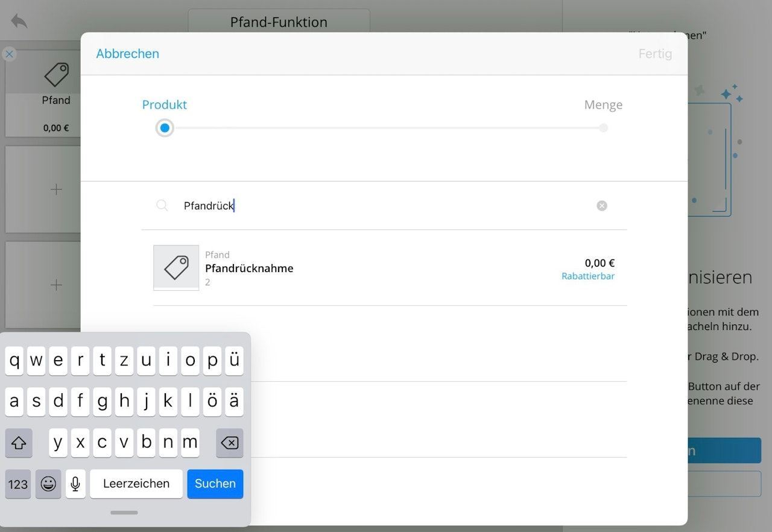Viewport: 772px width, 532px height.
Task: Open the Pfand-Funktion title tab
Action: 279,22
